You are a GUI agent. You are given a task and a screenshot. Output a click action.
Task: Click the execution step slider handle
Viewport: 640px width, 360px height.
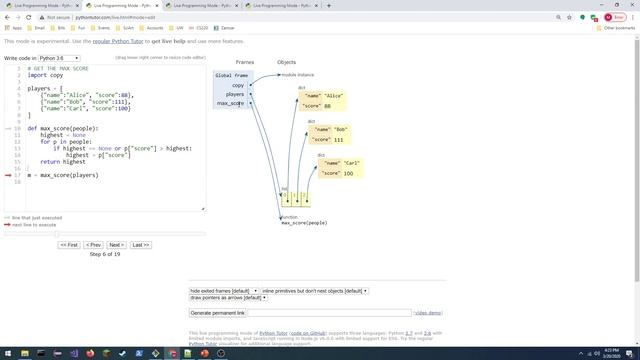click(x=57, y=234)
